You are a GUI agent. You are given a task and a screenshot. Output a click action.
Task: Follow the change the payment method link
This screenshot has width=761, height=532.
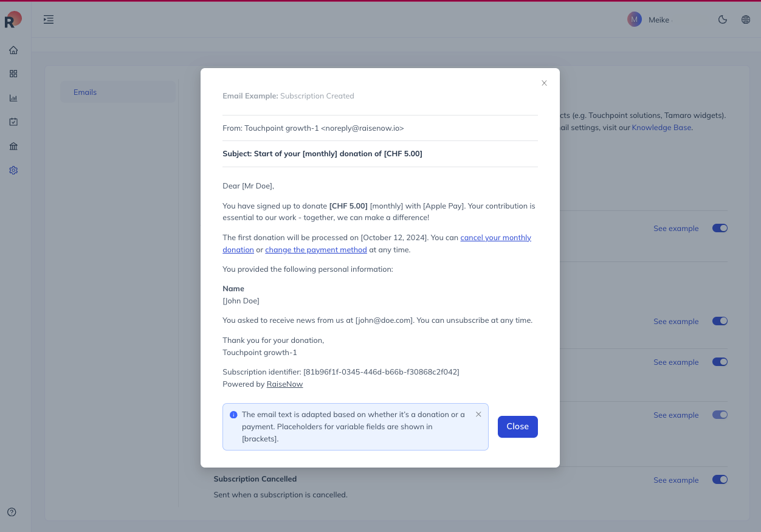coord(316,249)
